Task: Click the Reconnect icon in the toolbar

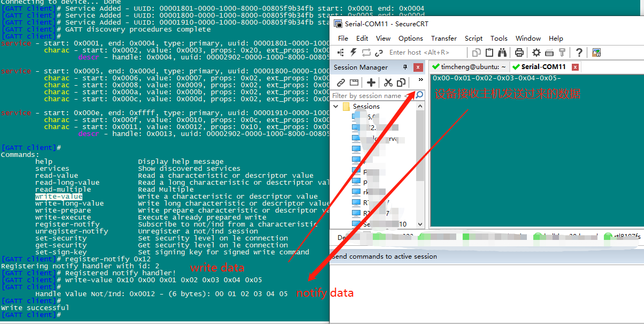Action: [x=366, y=52]
